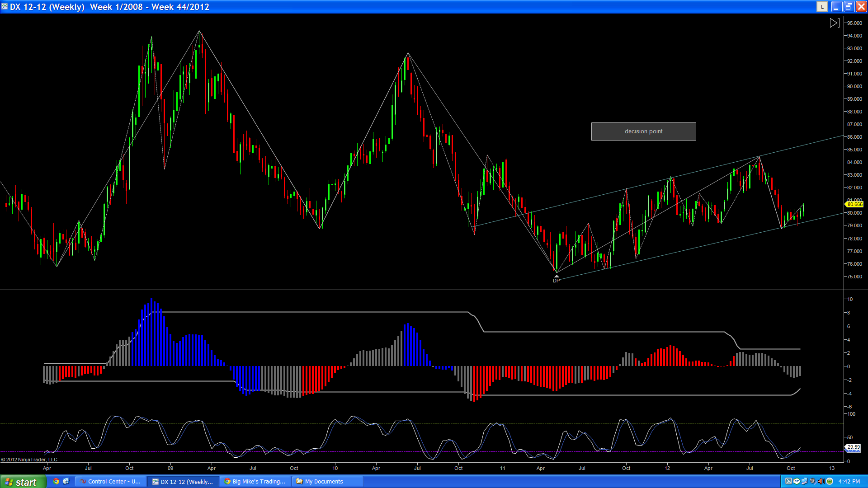Viewport: 868px width, 488px height.
Task: Switch to Control Center taskbar window
Action: click(x=110, y=482)
